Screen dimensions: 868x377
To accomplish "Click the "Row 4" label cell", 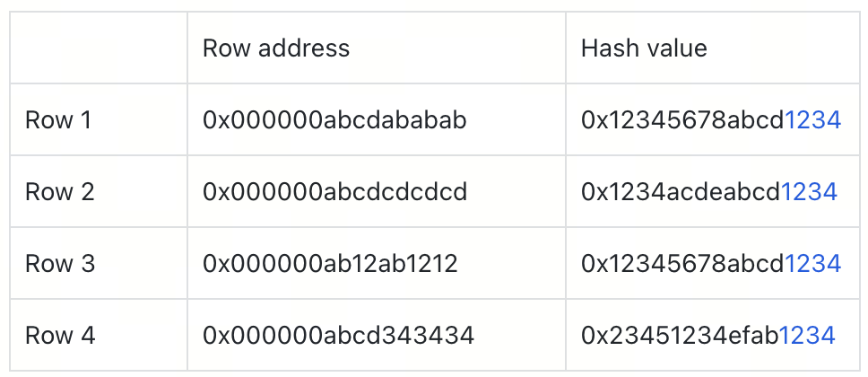I will (59, 336).
